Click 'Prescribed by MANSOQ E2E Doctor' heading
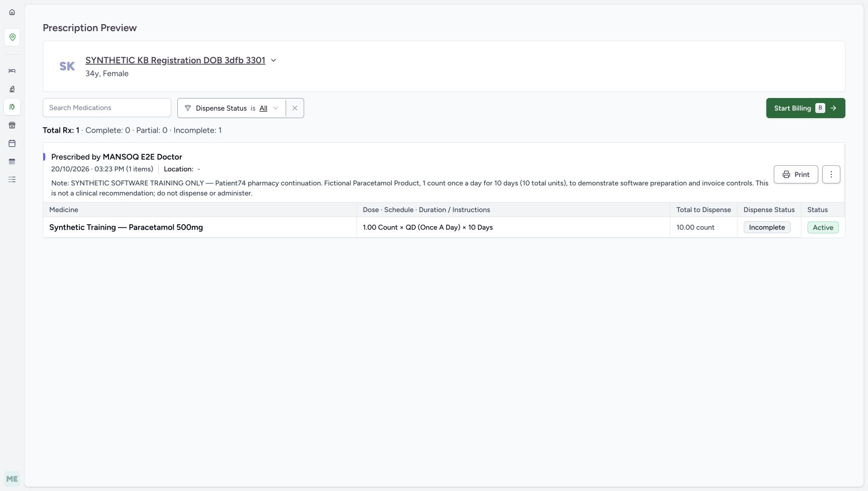The image size is (868, 491). coord(117,157)
